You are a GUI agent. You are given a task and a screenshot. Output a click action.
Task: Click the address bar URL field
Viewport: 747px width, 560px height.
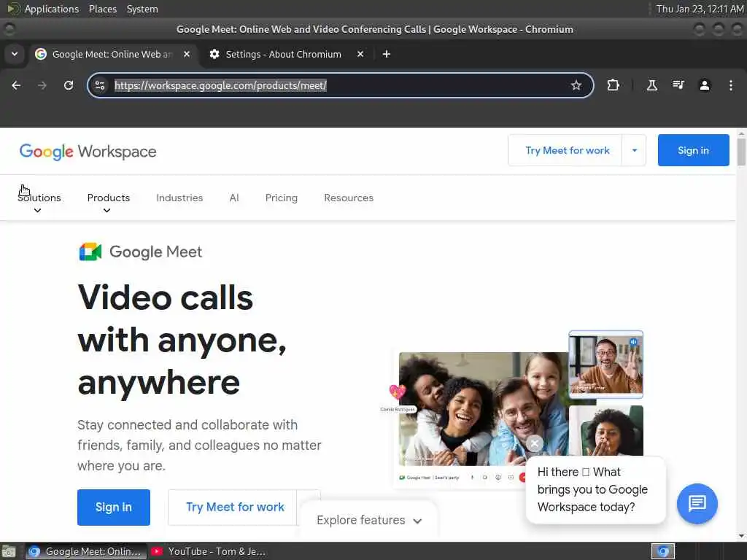pyautogui.click(x=338, y=85)
